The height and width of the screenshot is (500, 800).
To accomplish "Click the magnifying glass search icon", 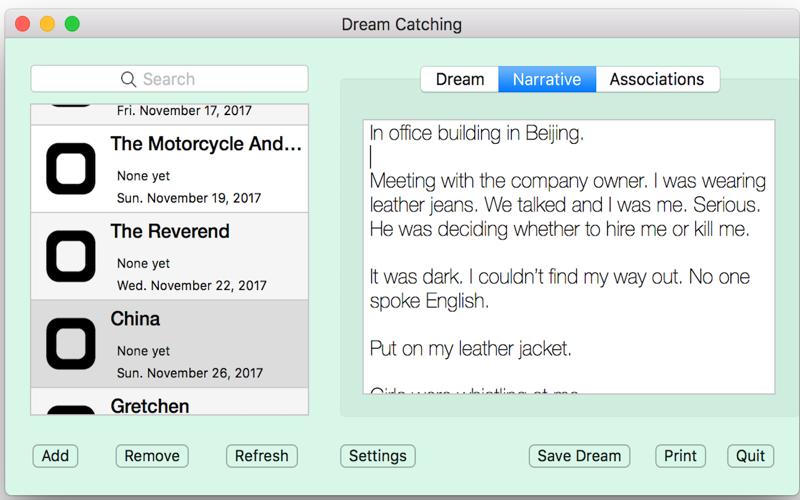I will point(128,79).
